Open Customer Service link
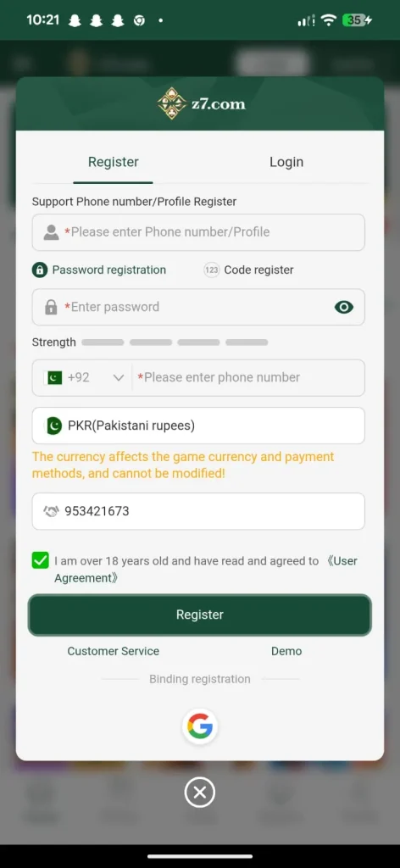The width and height of the screenshot is (400, 868). [114, 651]
